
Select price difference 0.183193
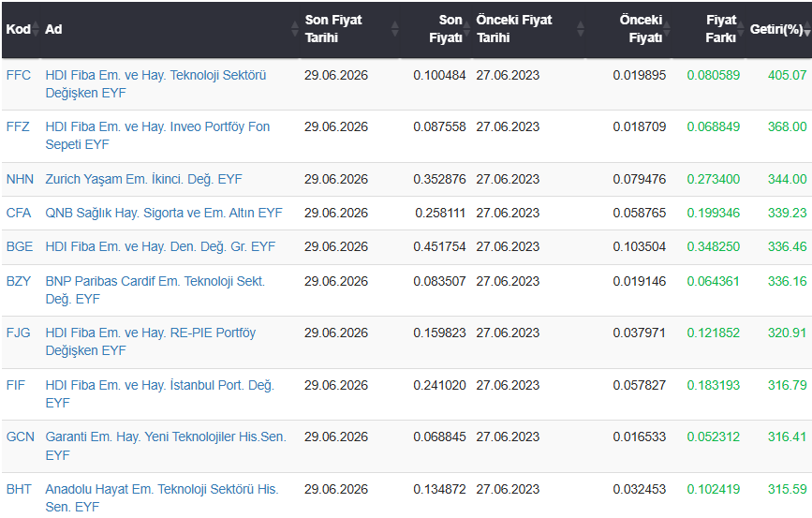click(714, 385)
